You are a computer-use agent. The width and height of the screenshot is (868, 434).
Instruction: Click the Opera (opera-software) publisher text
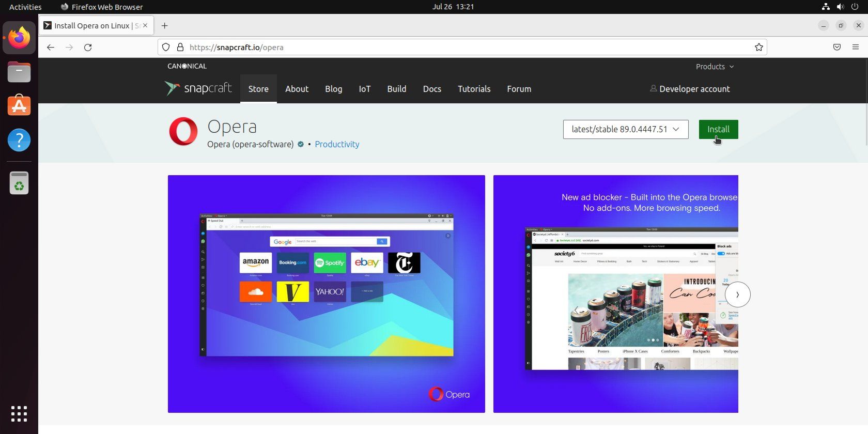tap(250, 144)
